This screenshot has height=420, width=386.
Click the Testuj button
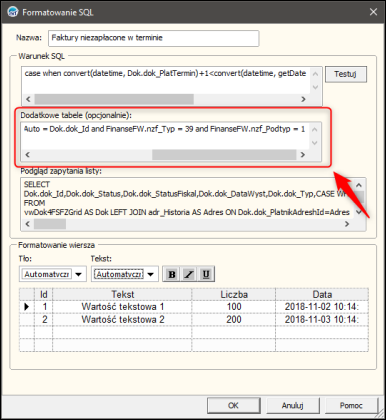(x=346, y=74)
